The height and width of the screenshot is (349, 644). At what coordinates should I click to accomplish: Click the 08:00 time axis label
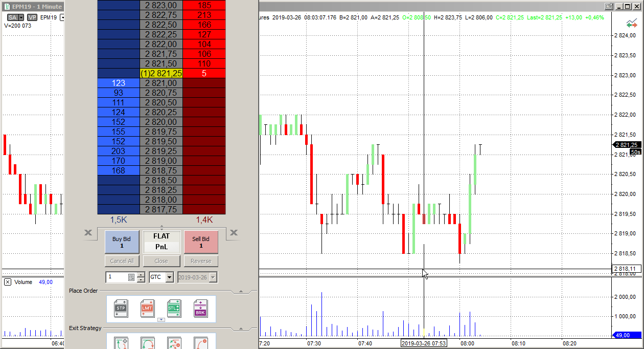tap(467, 343)
